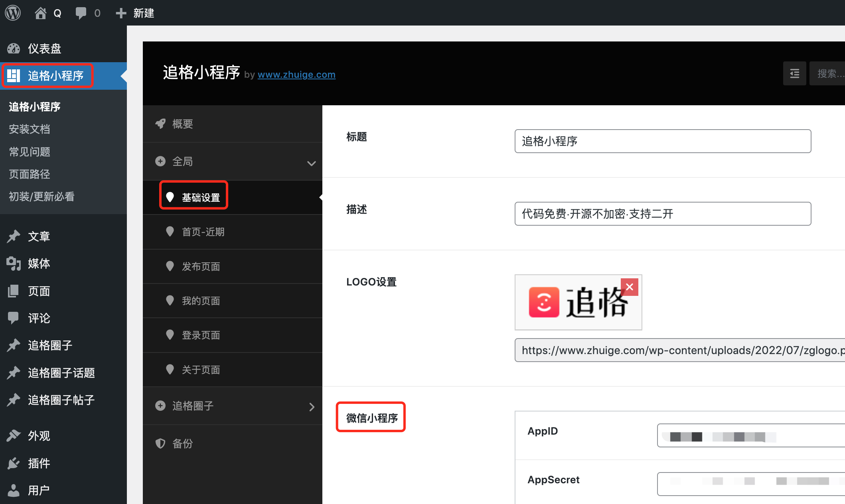Viewport: 845px width, 504px height.
Task: Open 我的页面 settings tab
Action: pos(233,301)
